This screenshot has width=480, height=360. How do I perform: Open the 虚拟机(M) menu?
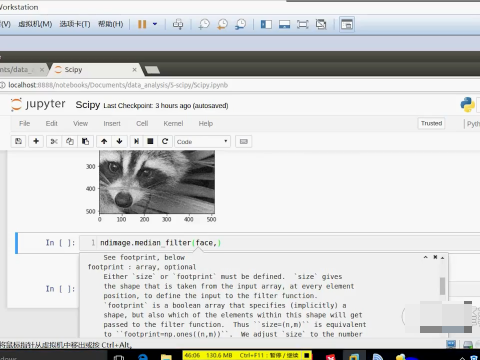[35, 24]
